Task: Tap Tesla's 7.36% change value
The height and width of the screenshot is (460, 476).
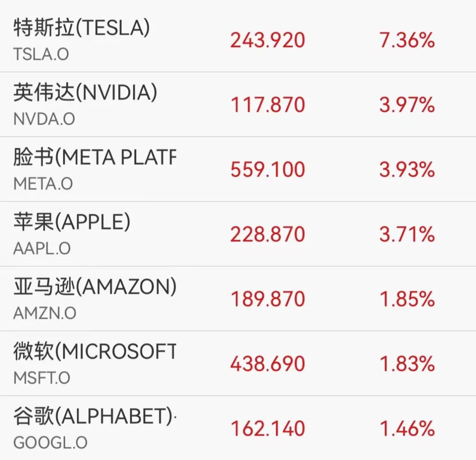Action: click(407, 41)
